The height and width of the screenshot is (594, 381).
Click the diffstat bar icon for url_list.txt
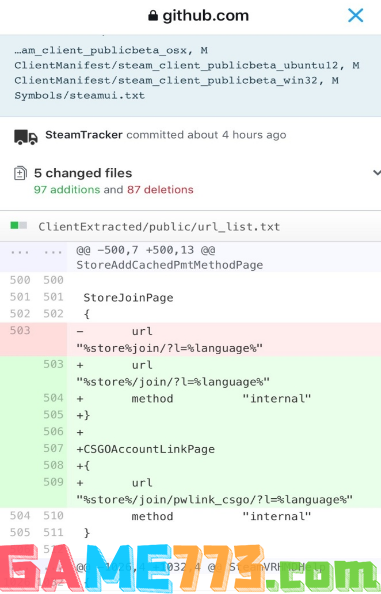tap(19, 226)
